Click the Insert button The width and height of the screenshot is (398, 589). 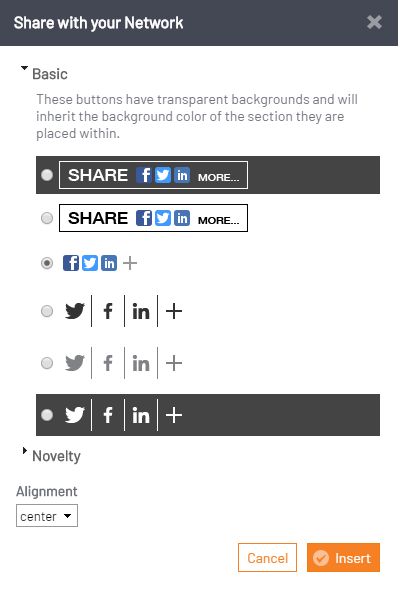(344, 557)
